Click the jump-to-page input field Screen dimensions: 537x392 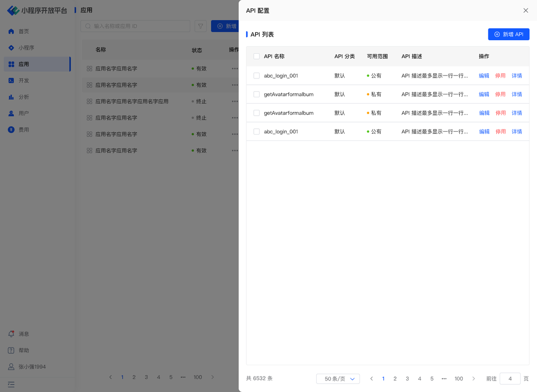click(510, 379)
